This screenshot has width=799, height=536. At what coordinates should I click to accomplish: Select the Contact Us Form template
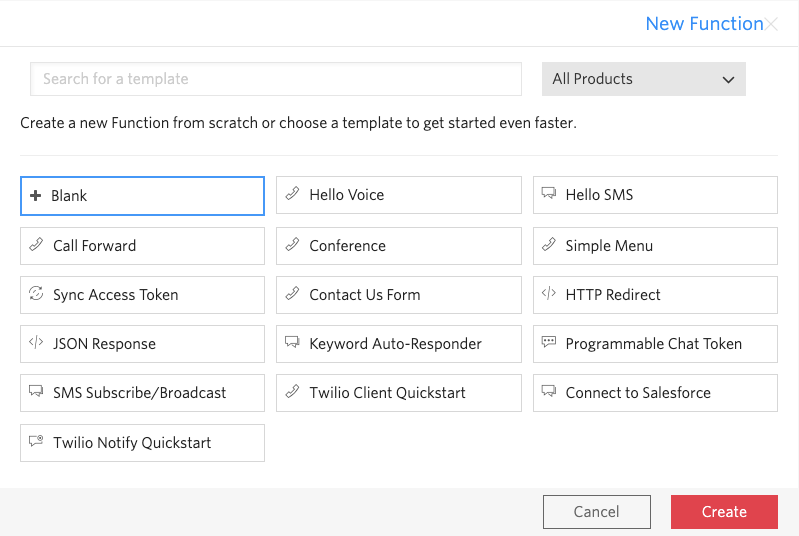398,294
